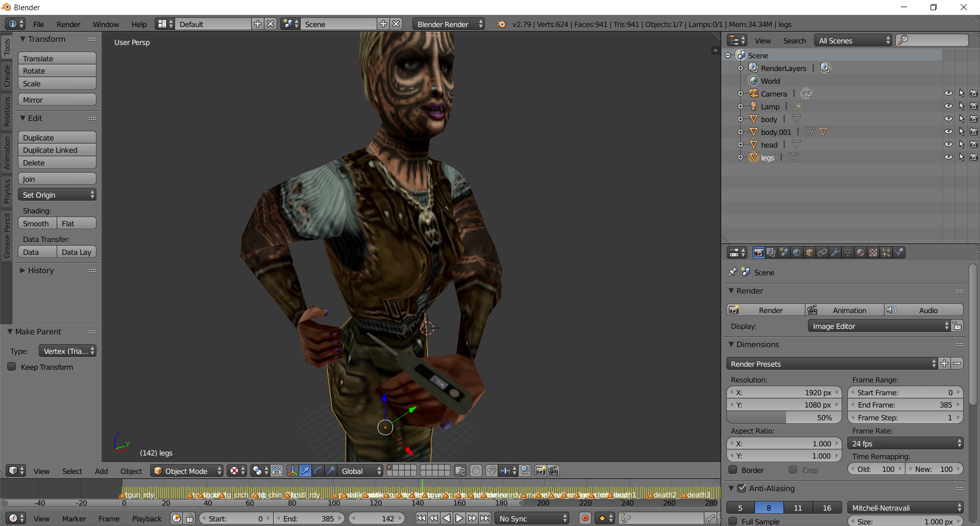The image size is (980, 526).
Task: Open the Help menu
Action: click(139, 24)
